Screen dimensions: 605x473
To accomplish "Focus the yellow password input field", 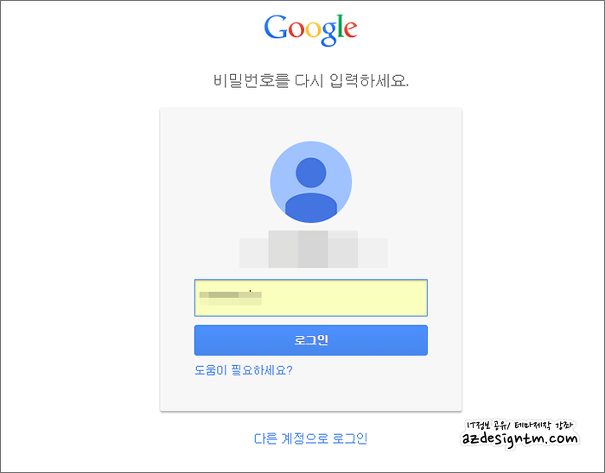I will pyautogui.click(x=311, y=298).
